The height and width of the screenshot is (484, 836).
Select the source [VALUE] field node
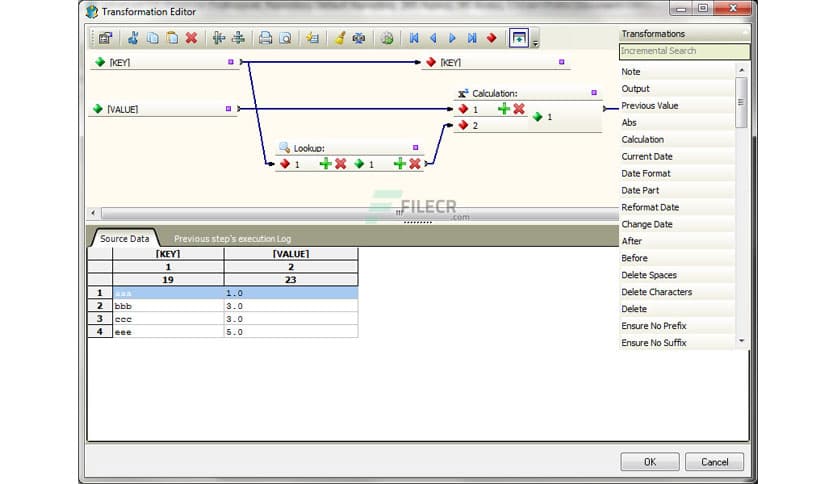(x=163, y=109)
